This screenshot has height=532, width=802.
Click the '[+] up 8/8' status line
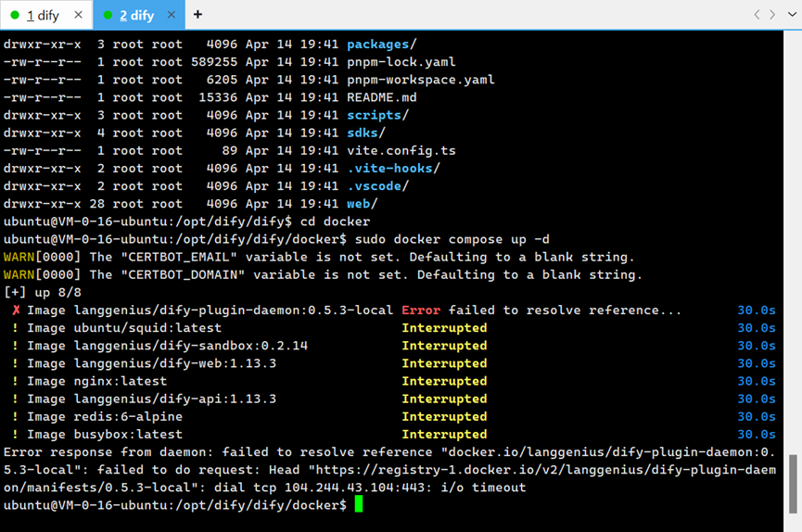pyautogui.click(x=43, y=293)
